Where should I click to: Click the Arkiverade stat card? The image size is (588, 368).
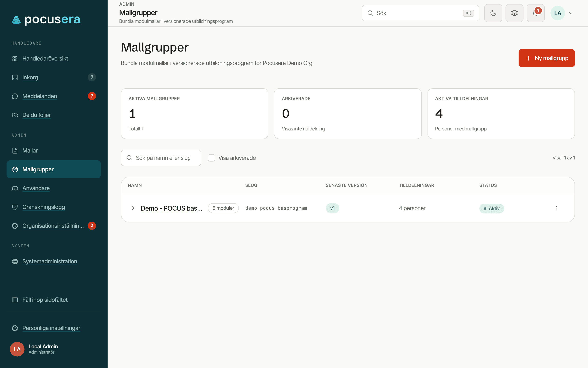348,114
